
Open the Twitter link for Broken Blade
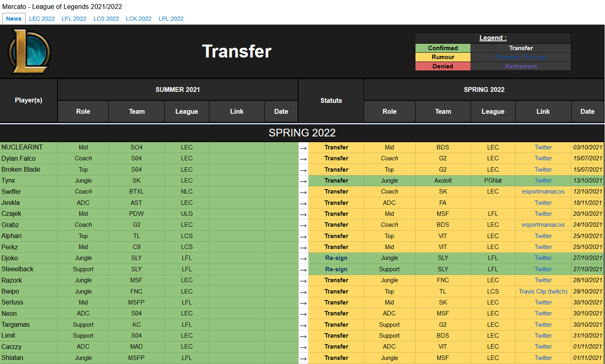tap(543, 169)
